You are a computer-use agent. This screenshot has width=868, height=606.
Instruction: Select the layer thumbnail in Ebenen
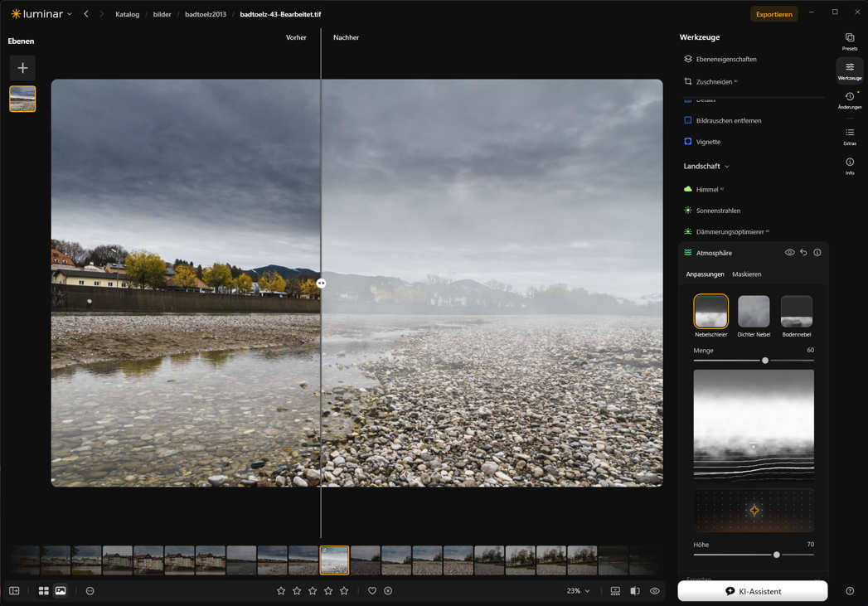coord(22,99)
